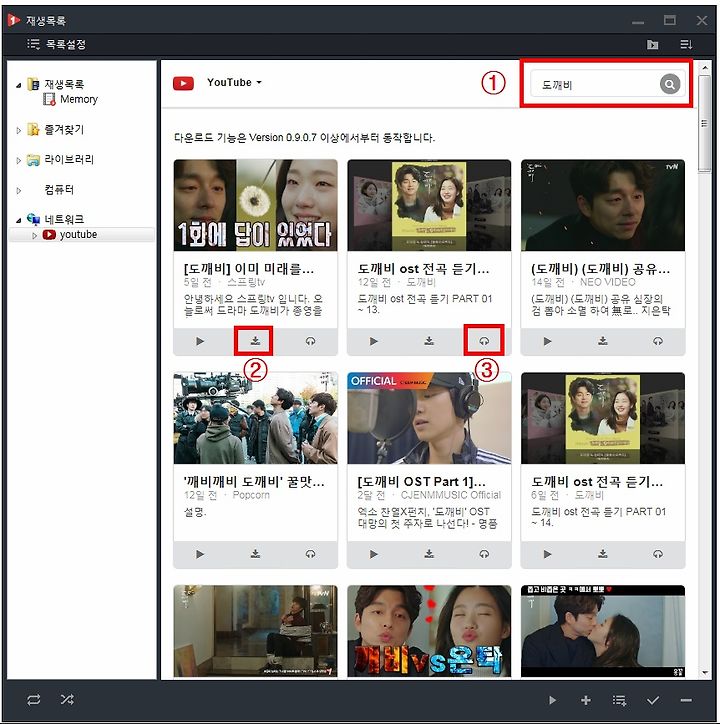Play the '[도깨비] 이미 미래를' video
This screenshot has height=724, width=720.
(200, 341)
